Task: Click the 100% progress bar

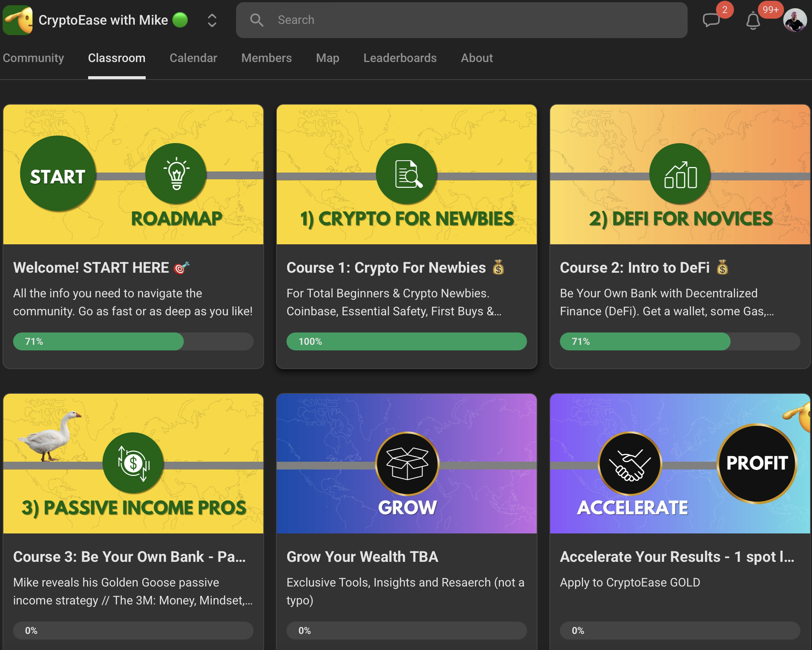Action: 406,341
